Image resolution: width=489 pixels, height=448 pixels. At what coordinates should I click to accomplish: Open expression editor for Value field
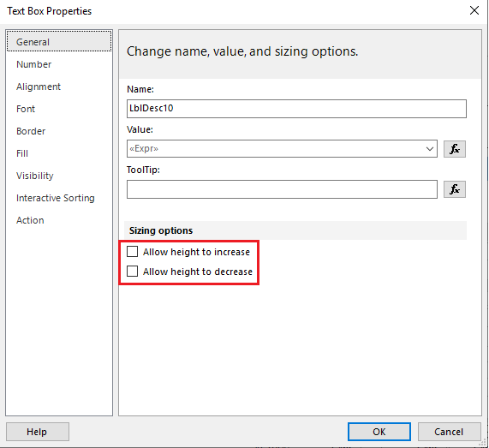(455, 149)
